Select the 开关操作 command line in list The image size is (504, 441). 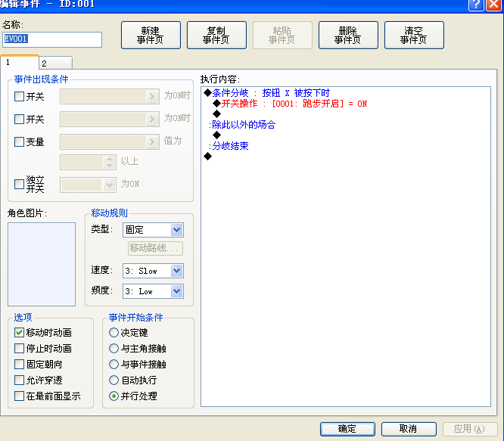[294, 104]
